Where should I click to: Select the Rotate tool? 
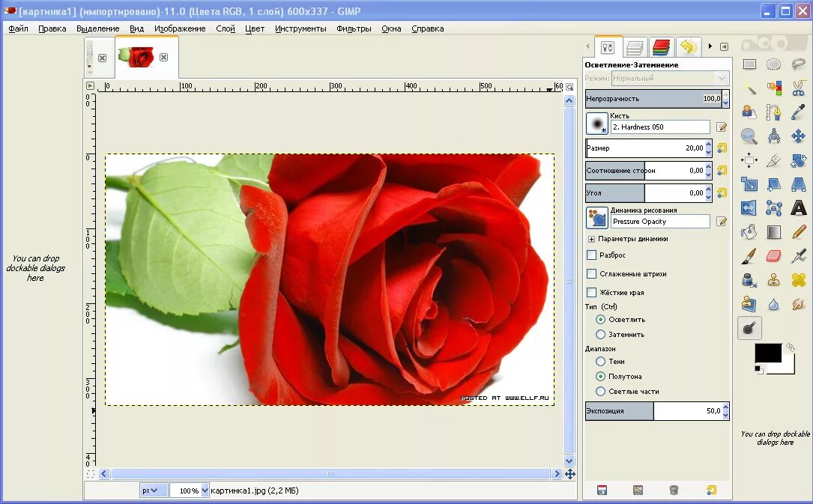click(799, 160)
